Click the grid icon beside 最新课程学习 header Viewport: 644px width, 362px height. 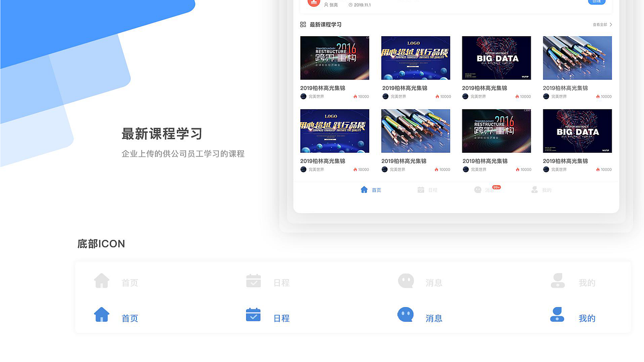tap(302, 24)
